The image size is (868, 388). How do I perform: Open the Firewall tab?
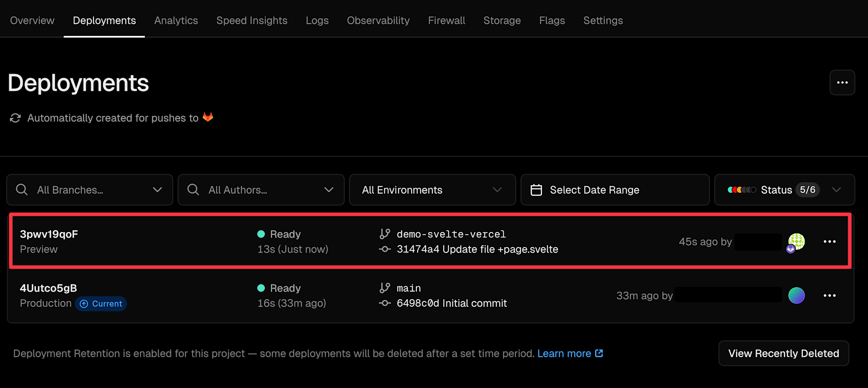coord(446,20)
